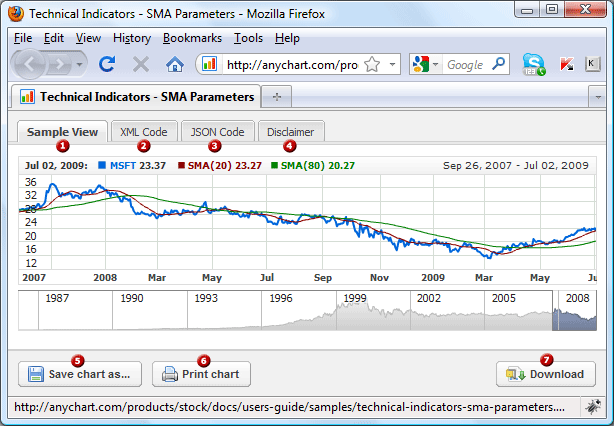Open the URL history dropdown arrow
614x426 pixels.
point(392,65)
